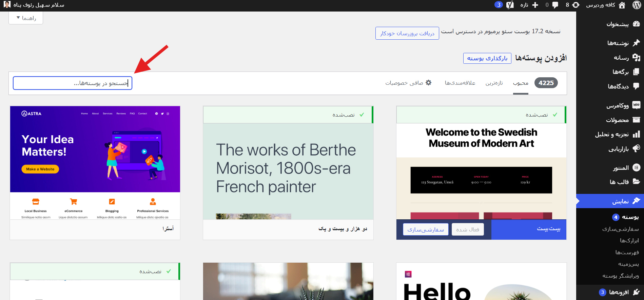Open Elementor (المنتور) menu in sidebar
This screenshot has height=300, width=644.
click(x=621, y=168)
